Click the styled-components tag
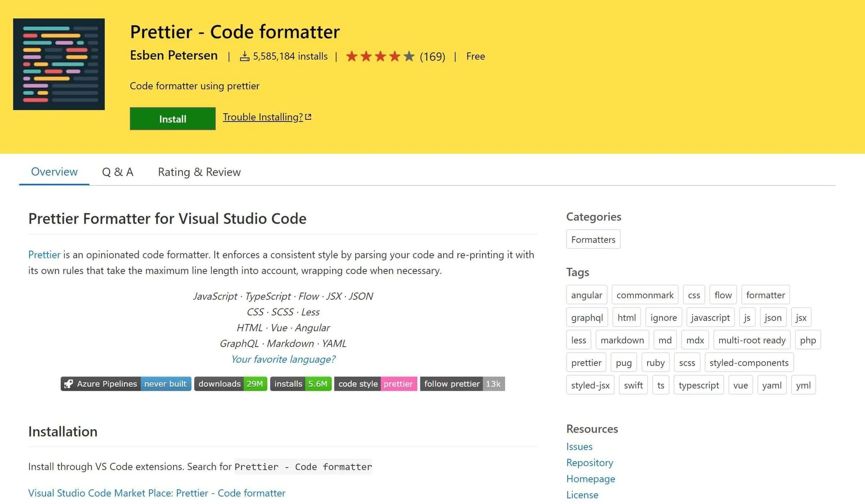 tap(749, 363)
